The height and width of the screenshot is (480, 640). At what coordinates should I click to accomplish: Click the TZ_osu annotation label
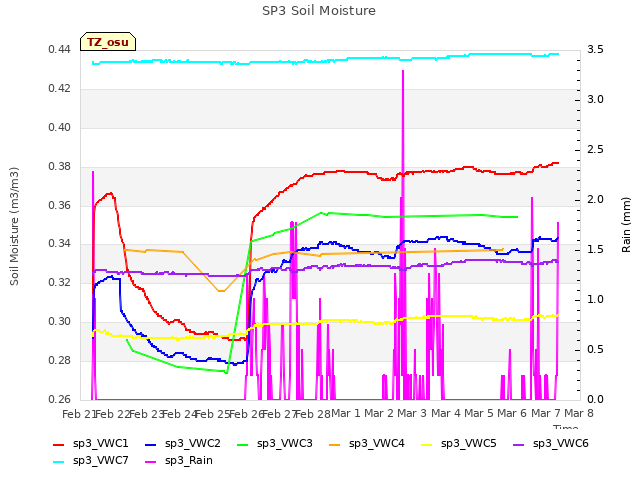[x=108, y=42]
